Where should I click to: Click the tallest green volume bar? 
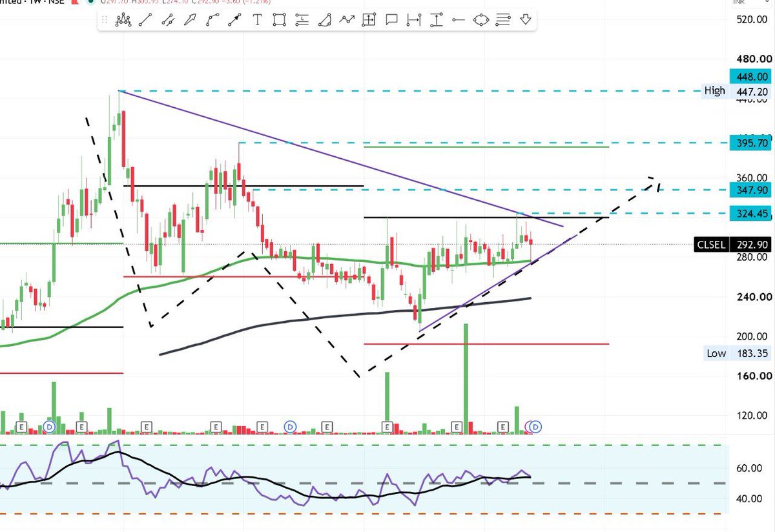coord(465,378)
